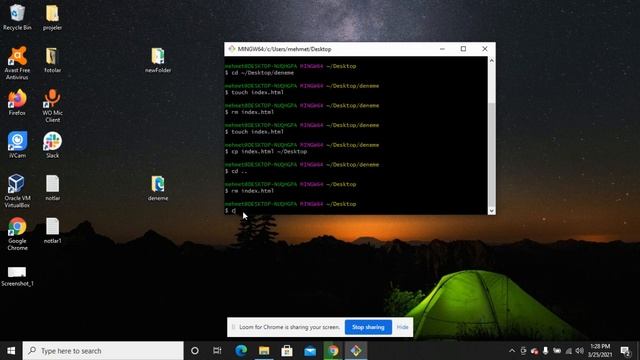
Task: Select the notlar text file icon
Action: 52,188
